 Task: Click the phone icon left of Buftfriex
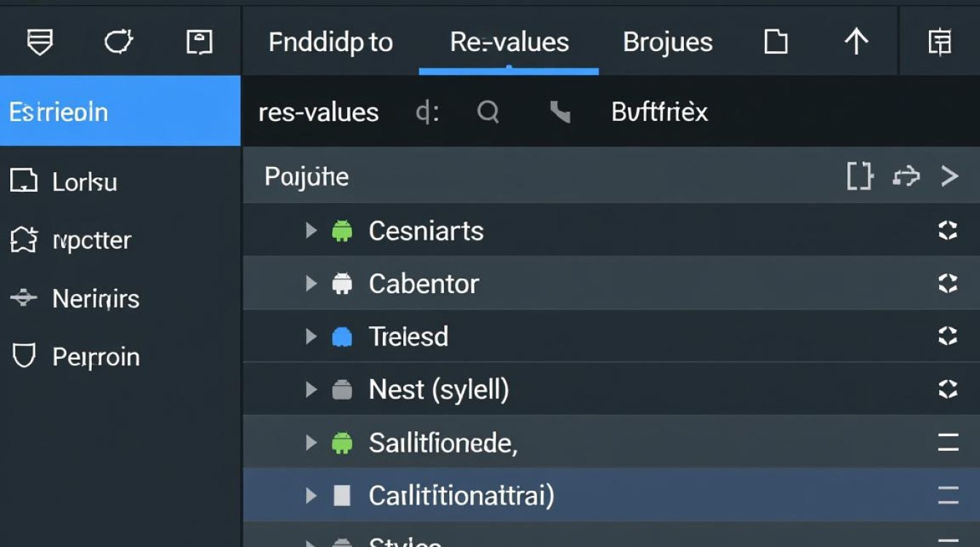[559, 112]
